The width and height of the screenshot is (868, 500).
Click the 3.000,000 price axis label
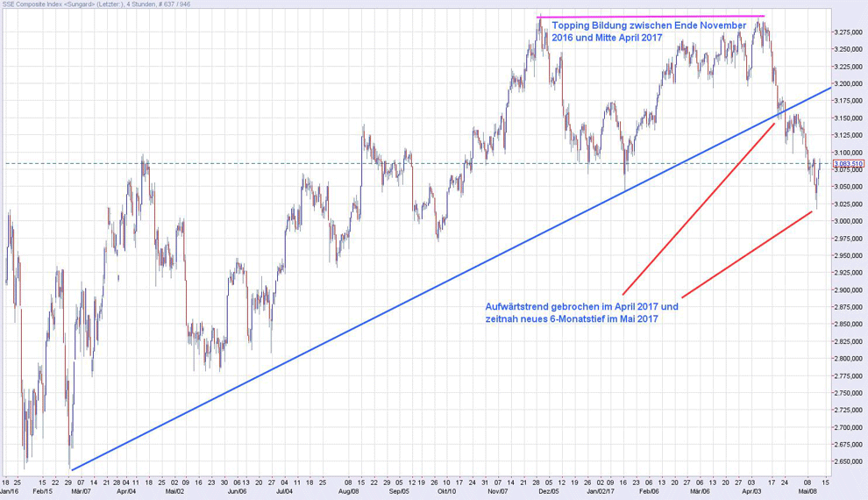coord(845,221)
